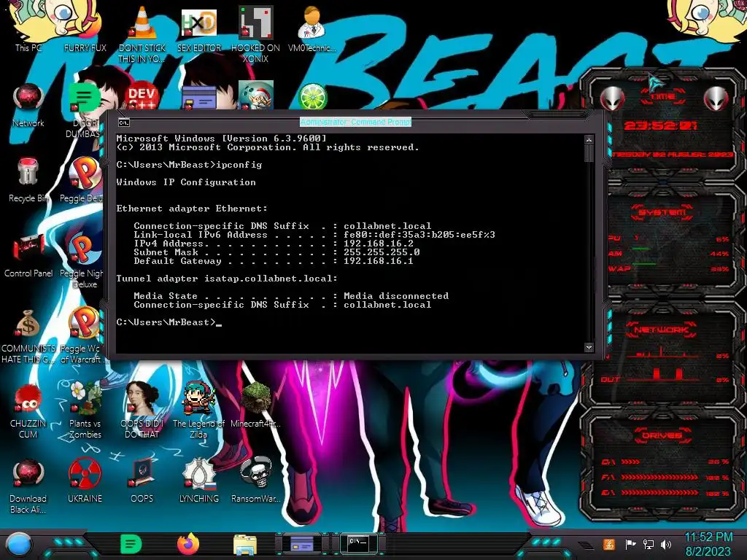Launch Peggle Nights Deluxe shortcut
This screenshot has width=747, height=560.
click(84, 261)
